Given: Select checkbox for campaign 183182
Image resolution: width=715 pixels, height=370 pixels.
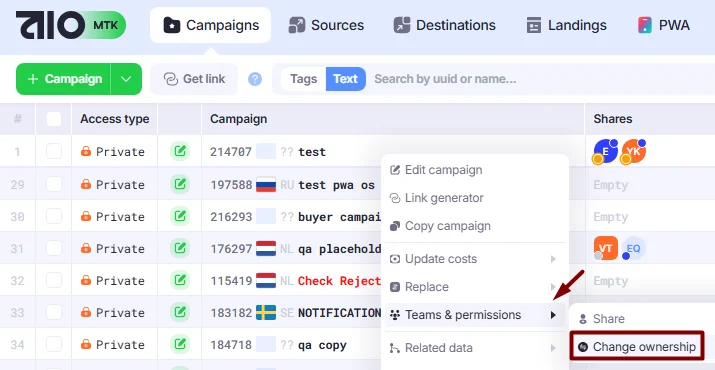Looking at the screenshot, I should 54,312.
